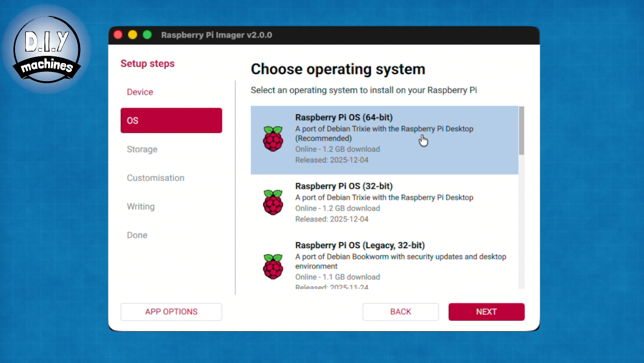Image resolution: width=644 pixels, height=363 pixels.
Task: Open APP OPTIONS
Action: 171,312
